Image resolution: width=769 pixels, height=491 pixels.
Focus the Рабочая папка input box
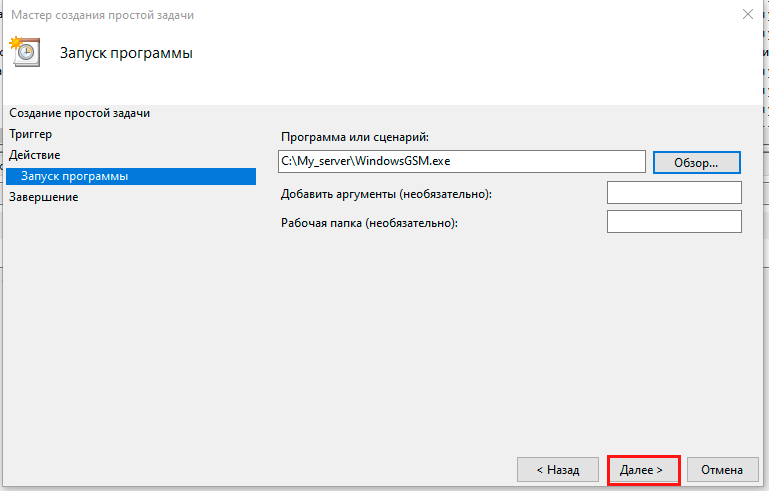(x=673, y=221)
